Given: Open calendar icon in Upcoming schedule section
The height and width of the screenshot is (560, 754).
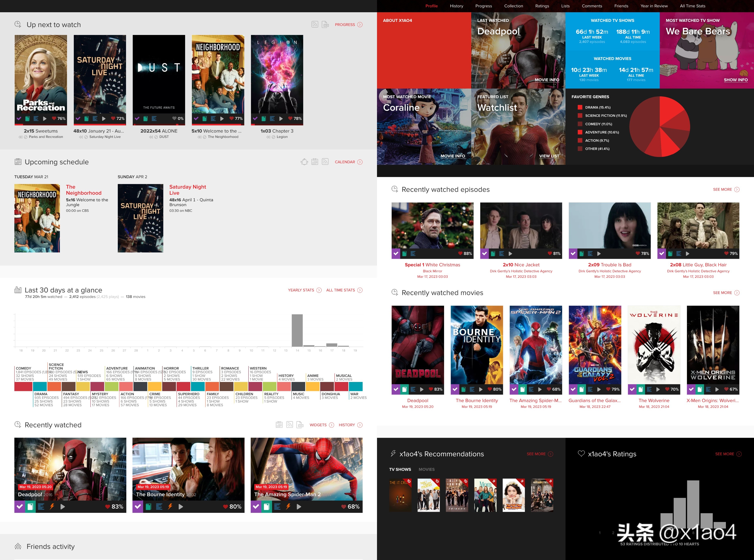Looking at the screenshot, I should click(315, 162).
